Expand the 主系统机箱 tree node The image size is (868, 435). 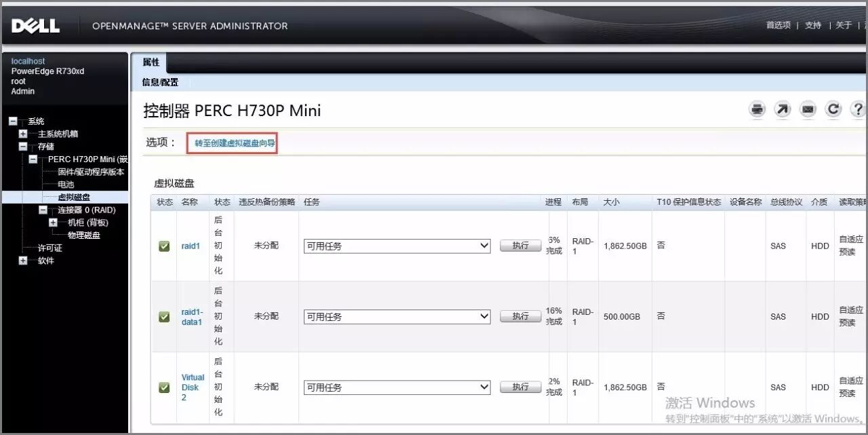23,134
